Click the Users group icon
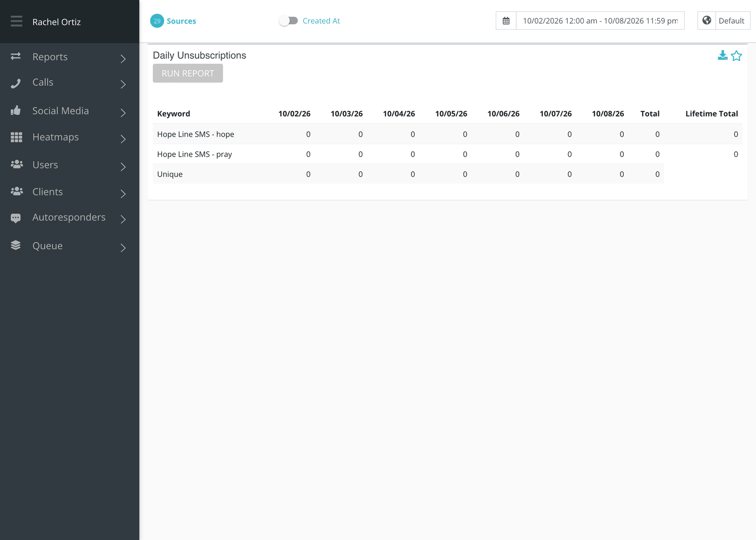Screen dimensions: 756x540 (x=17, y=164)
